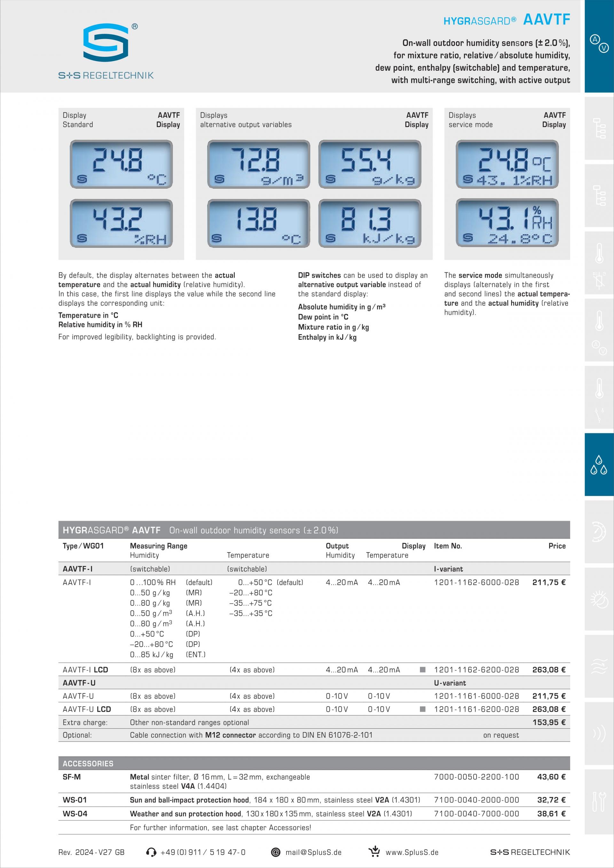
Task: Click the radio signal waves tab
Action: tap(599, 733)
